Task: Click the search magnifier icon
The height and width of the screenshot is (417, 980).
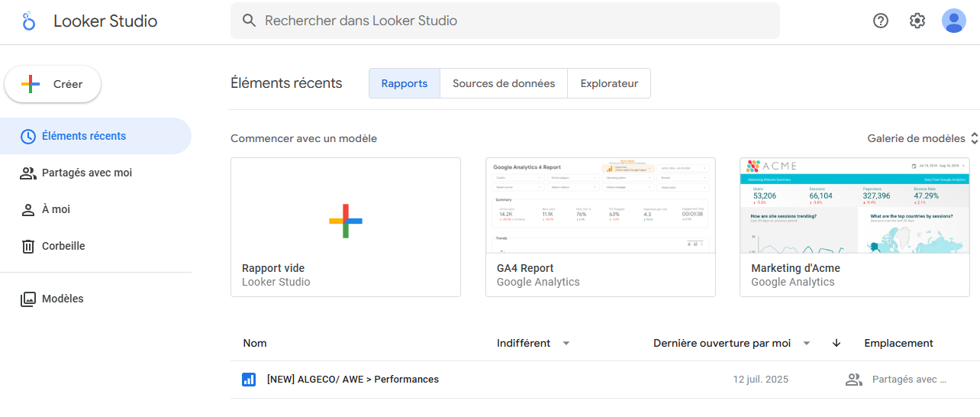Action: (249, 21)
